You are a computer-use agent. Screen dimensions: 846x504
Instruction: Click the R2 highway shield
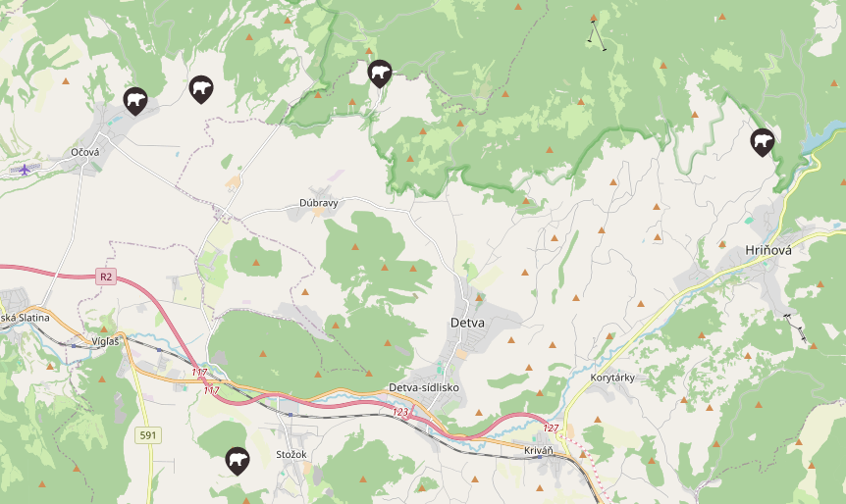click(106, 277)
